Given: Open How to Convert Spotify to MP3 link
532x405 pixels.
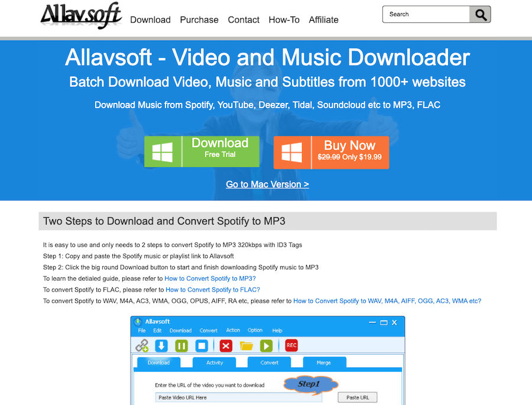Looking at the screenshot, I should (x=210, y=278).
